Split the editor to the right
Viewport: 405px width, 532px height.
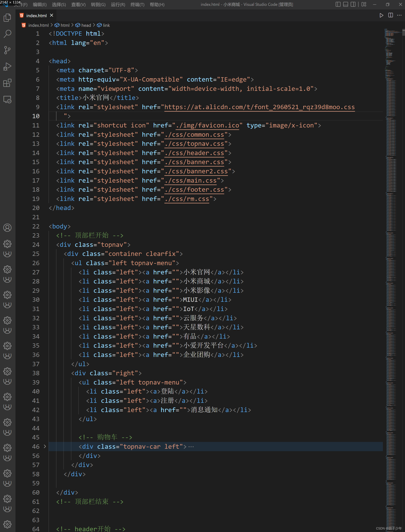click(390, 15)
